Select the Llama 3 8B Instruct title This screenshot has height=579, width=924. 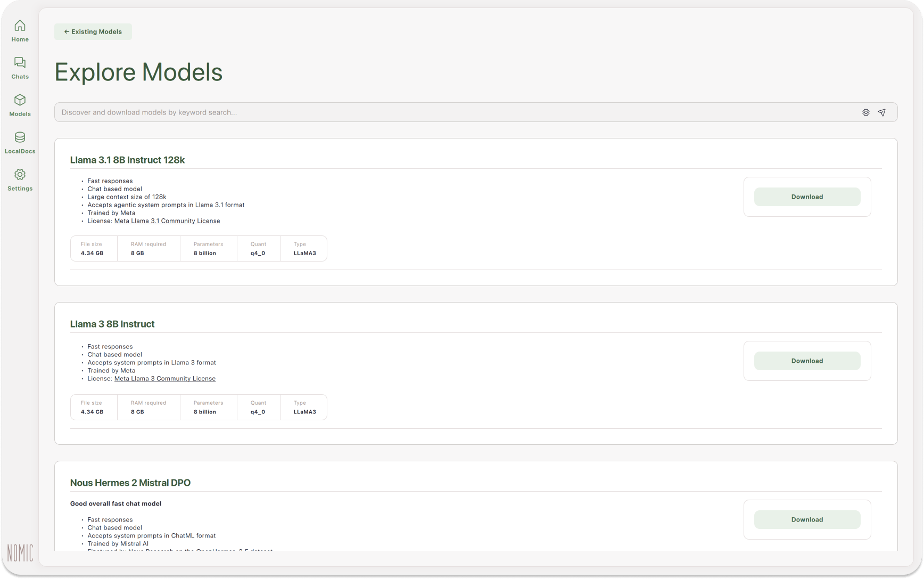pos(112,324)
